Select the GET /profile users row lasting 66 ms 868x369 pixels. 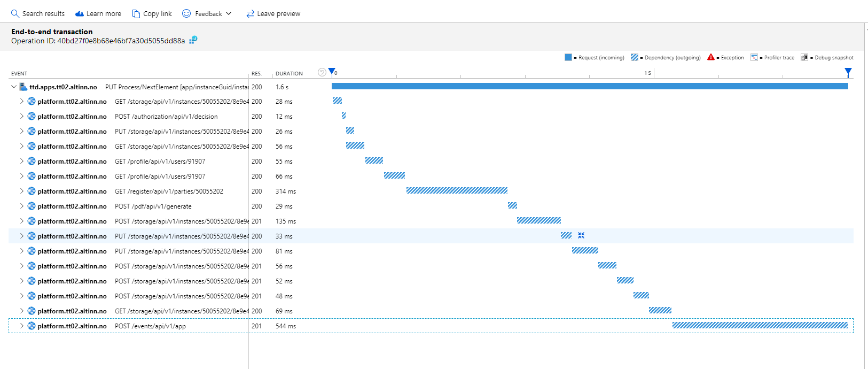160,176
